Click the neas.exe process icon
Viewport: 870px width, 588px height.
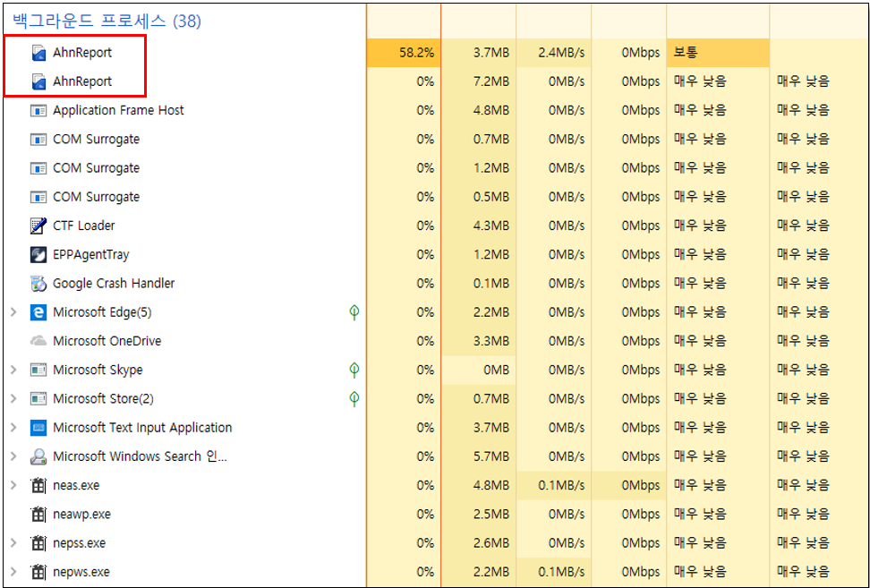click(38, 485)
